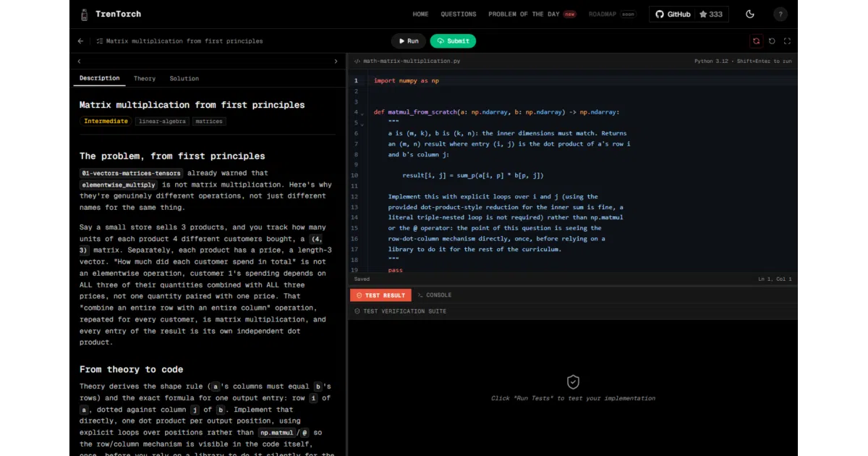Open the Questions page
Viewport: 868px width, 456px height.
[x=459, y=14]
